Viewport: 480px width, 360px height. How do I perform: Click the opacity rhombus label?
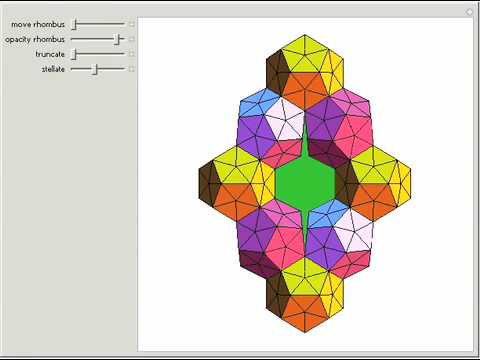tap(35, 39)
